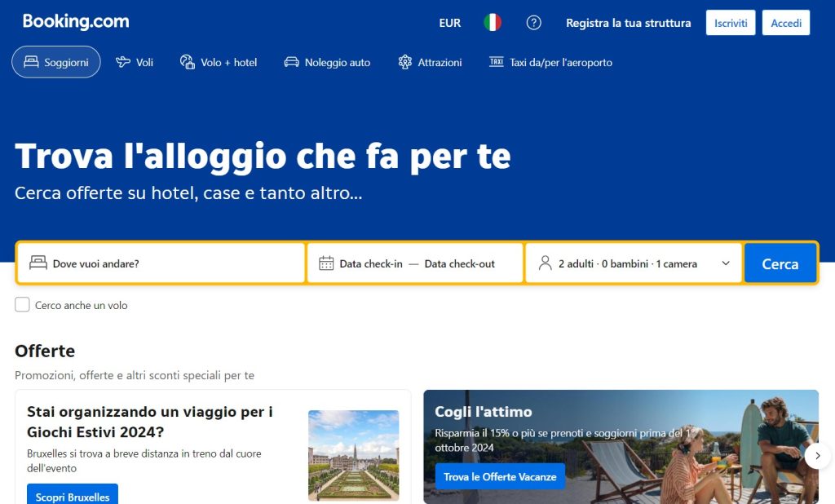Click the bed icon in destination field
The height and width of the screenshot is (504, 835).
38,263
